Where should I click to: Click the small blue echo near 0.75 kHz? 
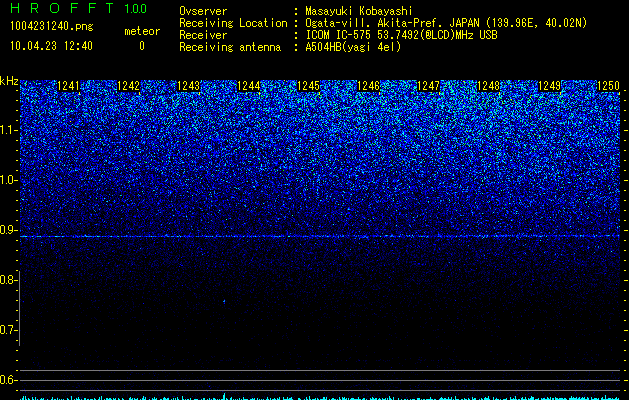tap(224, 301)
